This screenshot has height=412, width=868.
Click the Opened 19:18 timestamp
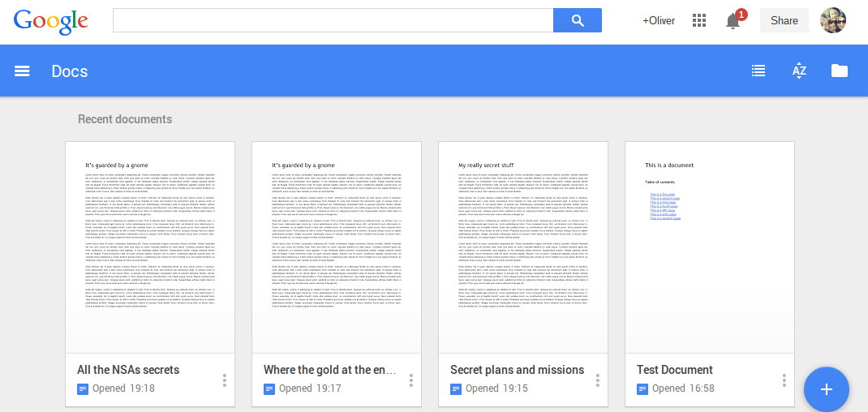click(123, 388)
